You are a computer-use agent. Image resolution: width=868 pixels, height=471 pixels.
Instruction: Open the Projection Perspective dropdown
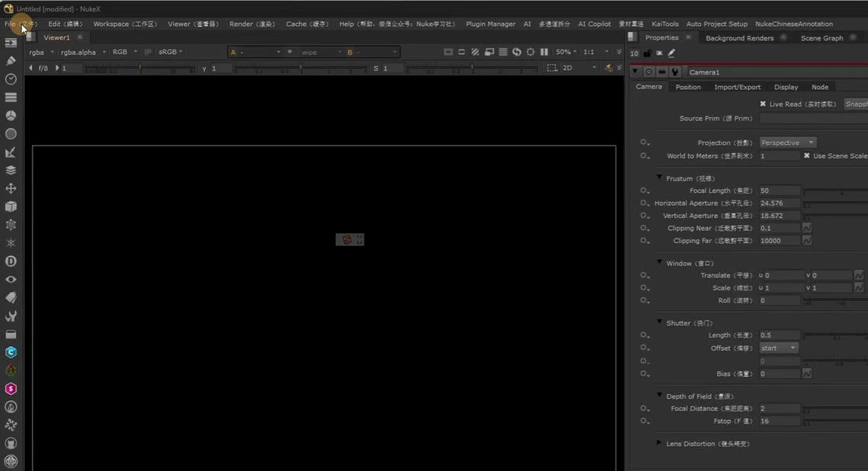click(x=787, y=143)
